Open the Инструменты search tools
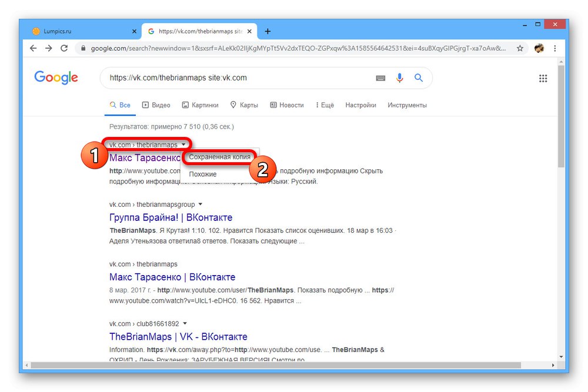Viewport: 588px width, 392px height. pos(407,105)
